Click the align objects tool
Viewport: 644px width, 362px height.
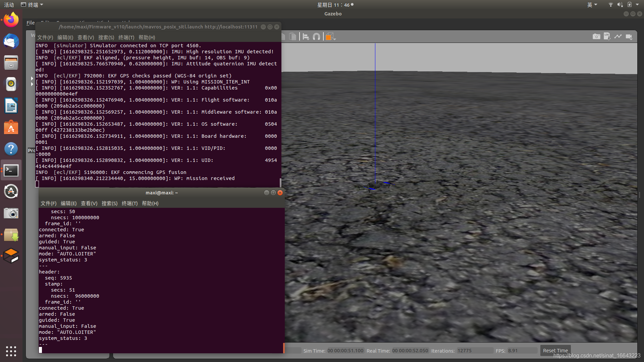(x=306, y=37)
